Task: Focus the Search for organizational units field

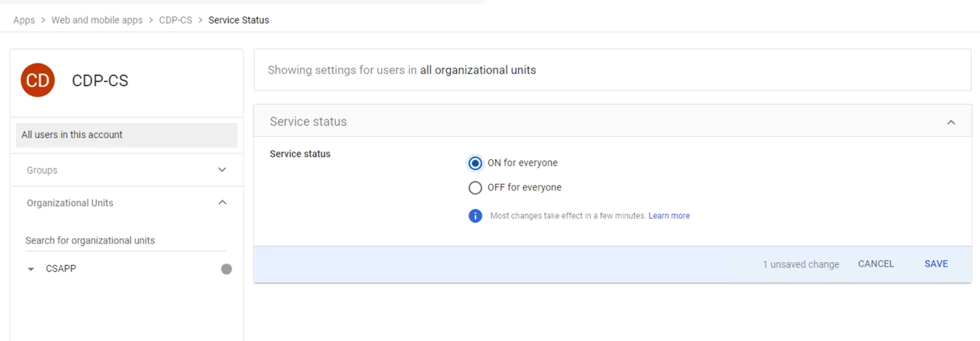Action: [x=126, y=240]
